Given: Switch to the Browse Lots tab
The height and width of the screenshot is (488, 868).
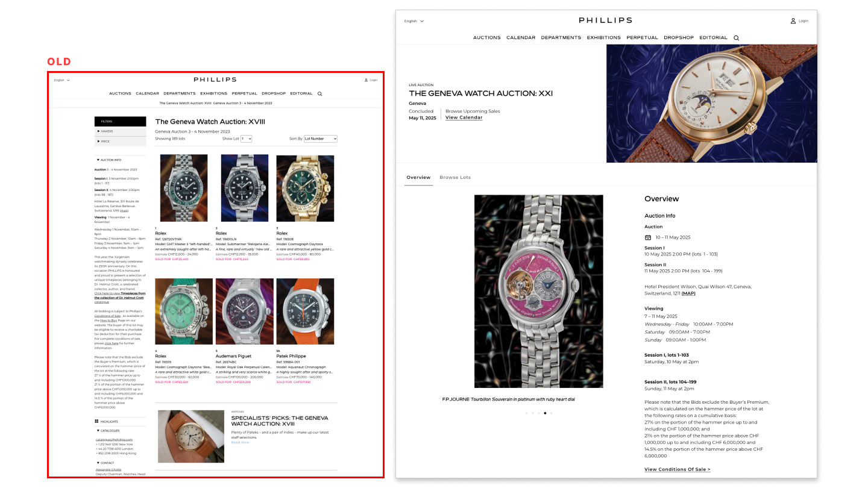Looking at the screenshot, I should tap(455, 177).
